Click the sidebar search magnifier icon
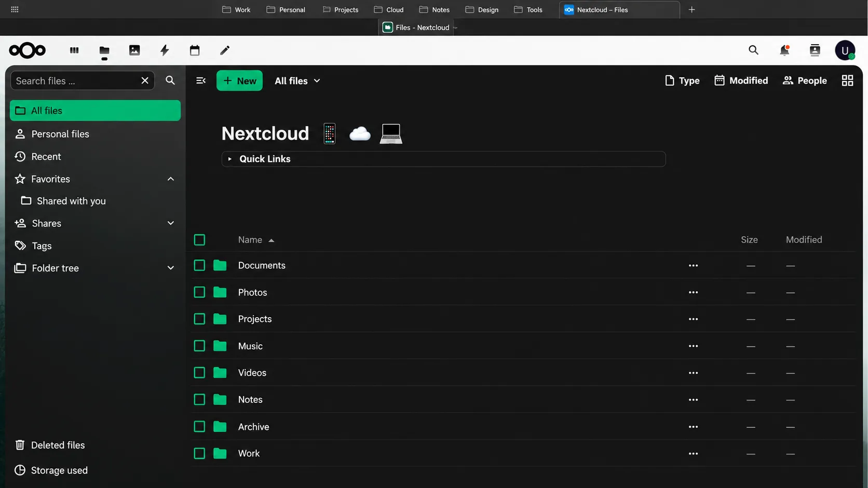Screen dimensions: 868x488 click(x=170, y=80)
